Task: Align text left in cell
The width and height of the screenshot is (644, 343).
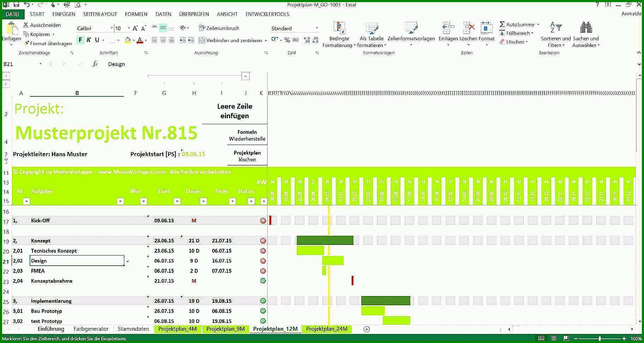Action: pos(155,40)
